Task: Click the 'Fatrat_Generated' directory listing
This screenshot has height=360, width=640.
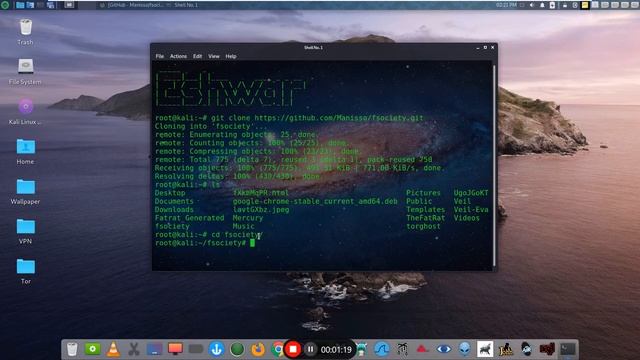Action: coord(189,218)
